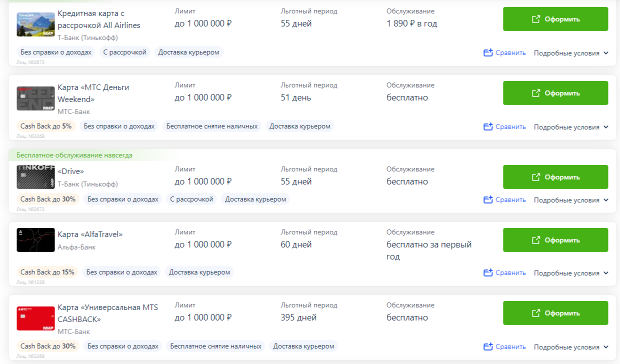The height and width of the screenshot is (364, 620).
Task: Click compare icon for Drive card
Action: [x=488, y=199]
